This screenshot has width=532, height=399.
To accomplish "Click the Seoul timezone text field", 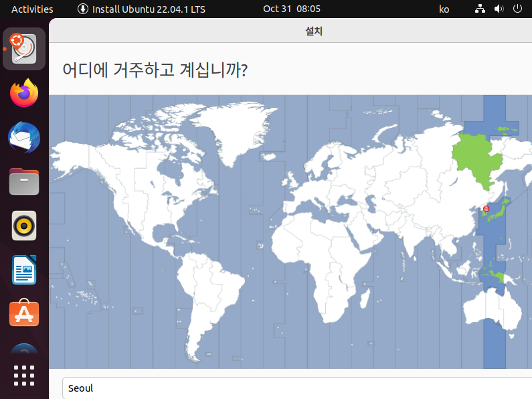I will [297, 388].
